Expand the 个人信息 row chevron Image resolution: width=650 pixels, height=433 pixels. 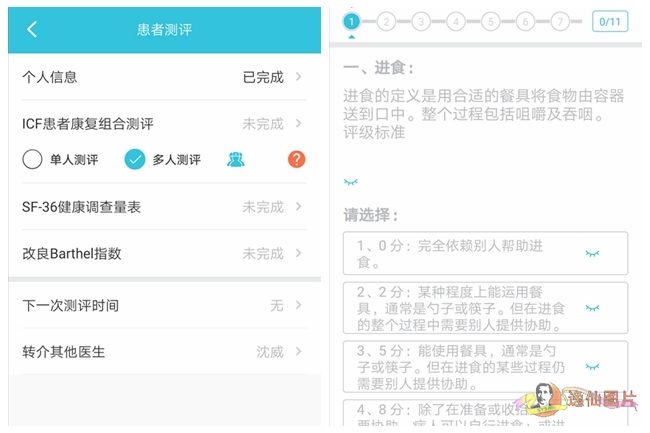298,77
